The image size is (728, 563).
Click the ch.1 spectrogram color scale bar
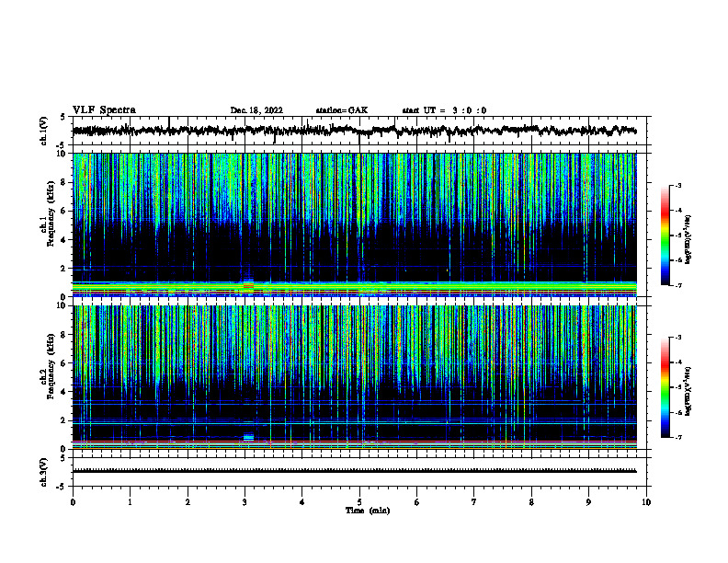tap(665, 236)
